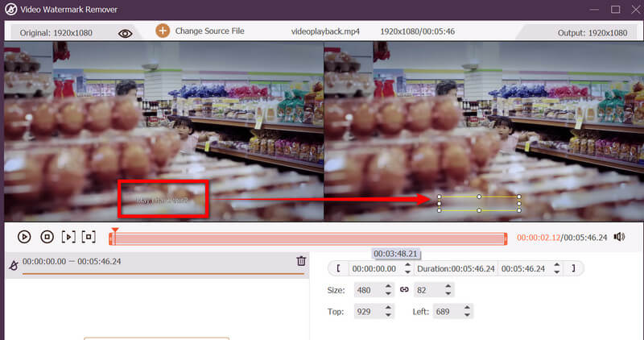
Task: Decrease the Left position value
Action: click(x=465, y=314)
